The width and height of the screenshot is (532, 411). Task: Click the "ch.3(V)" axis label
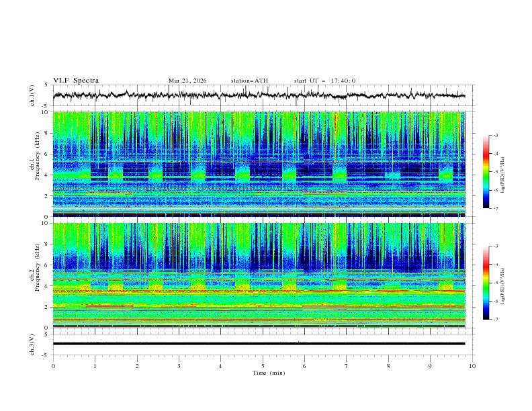32,345
